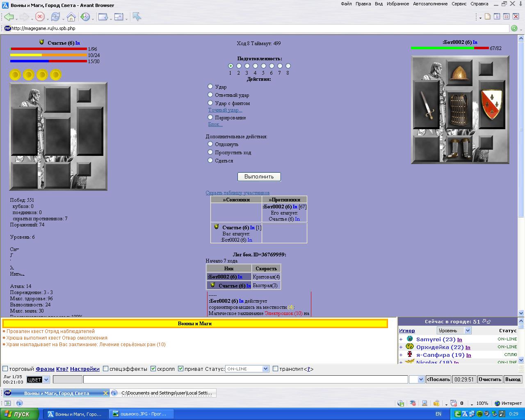Click the In info link next to Счастье header

(78, 43)
